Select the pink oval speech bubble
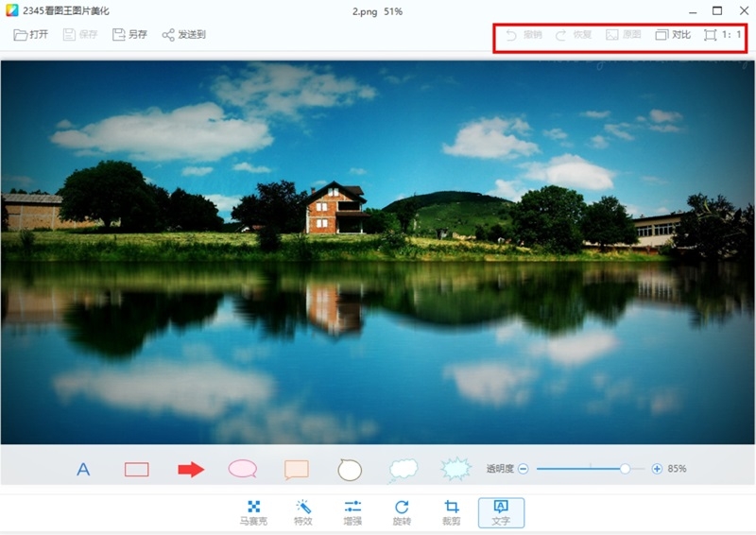Image resolution: width=756 pixels, height=535 pixels. click(x=243, y=469)
